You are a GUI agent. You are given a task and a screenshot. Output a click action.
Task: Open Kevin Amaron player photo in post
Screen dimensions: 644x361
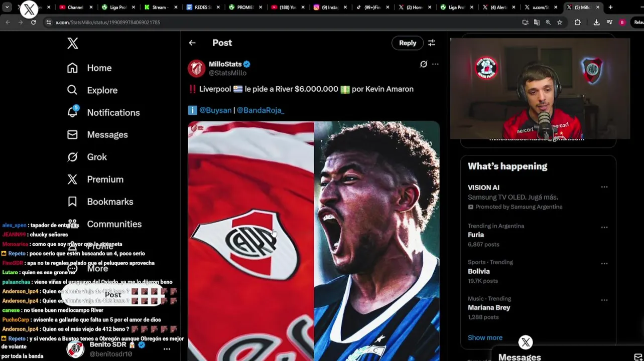[377, 241]
